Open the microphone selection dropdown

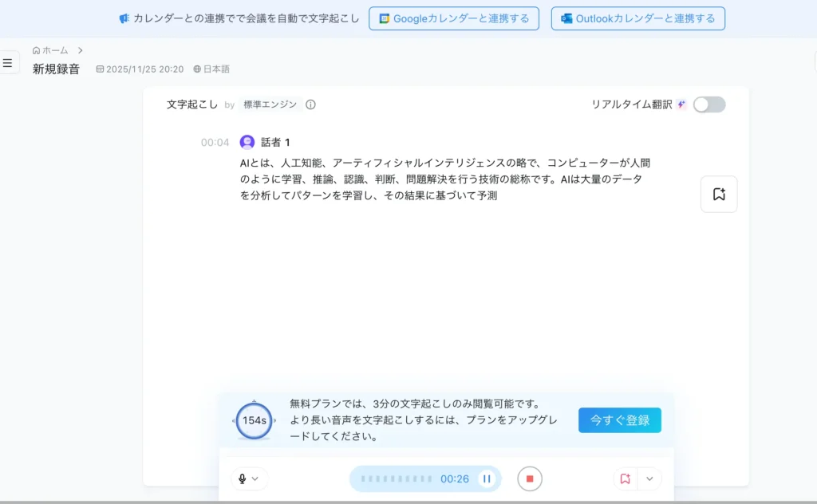click(255, 478)
